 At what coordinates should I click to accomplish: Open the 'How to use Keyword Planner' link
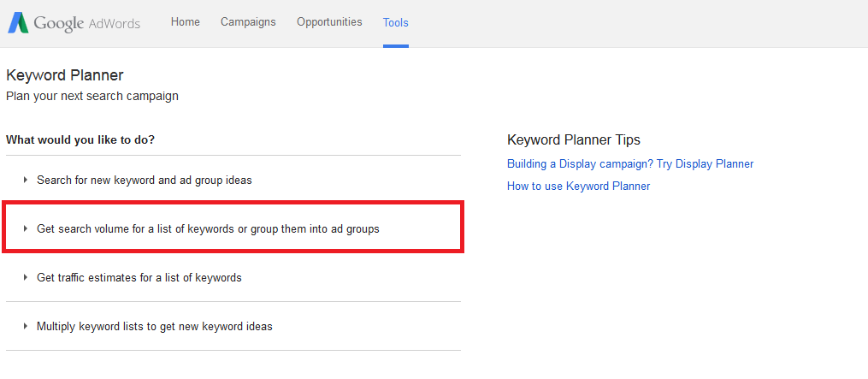tap(578, 187)
